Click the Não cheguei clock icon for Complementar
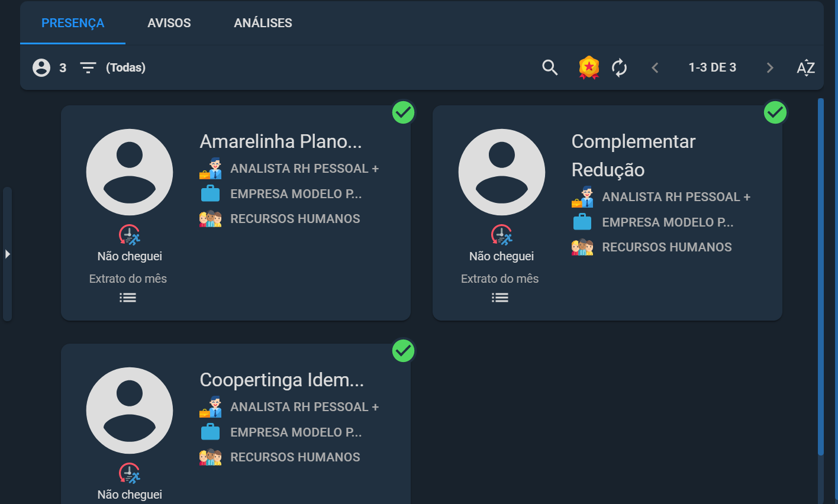Screen dimensions: 838x504 pyautogui.click(x=501, y=235)
